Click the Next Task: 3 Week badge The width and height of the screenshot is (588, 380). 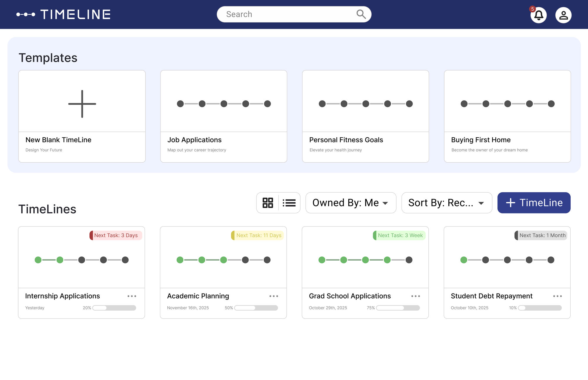tap(399, 235)
